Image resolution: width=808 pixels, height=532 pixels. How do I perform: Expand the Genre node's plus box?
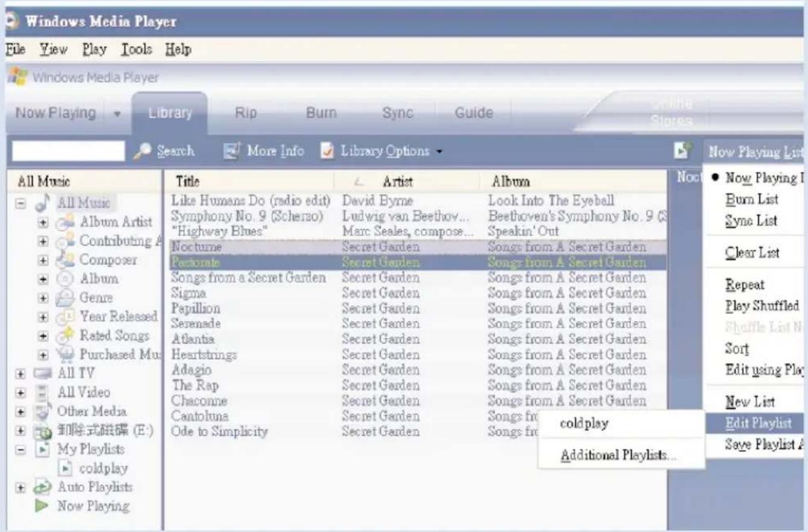(x=43, y=298)
